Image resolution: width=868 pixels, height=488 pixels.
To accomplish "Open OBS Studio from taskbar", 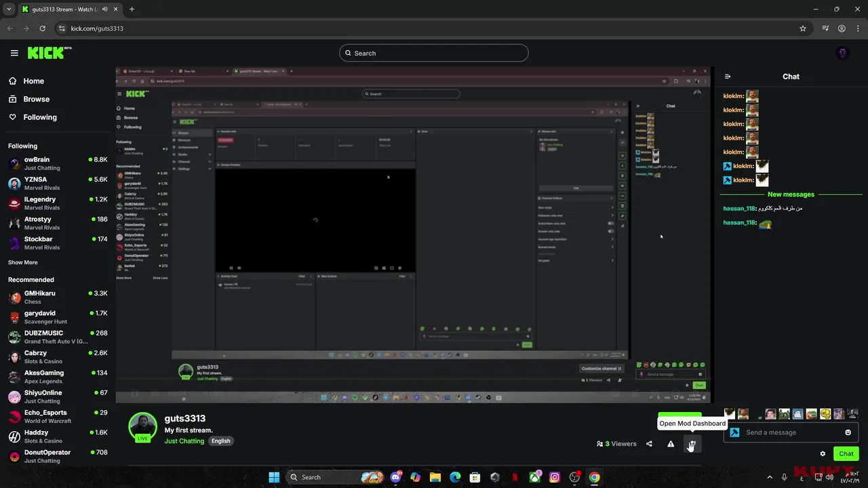I will pos(574,477).
